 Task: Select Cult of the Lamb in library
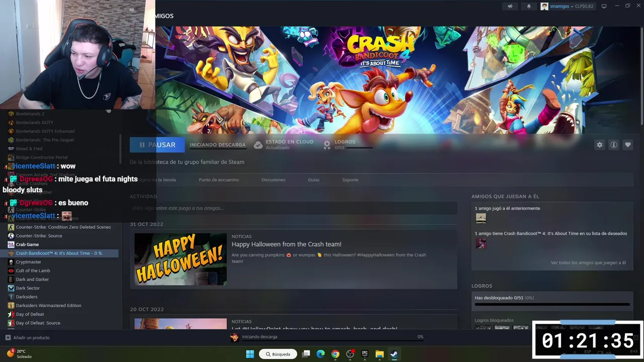pyautogui.click(x=33, y=270)
